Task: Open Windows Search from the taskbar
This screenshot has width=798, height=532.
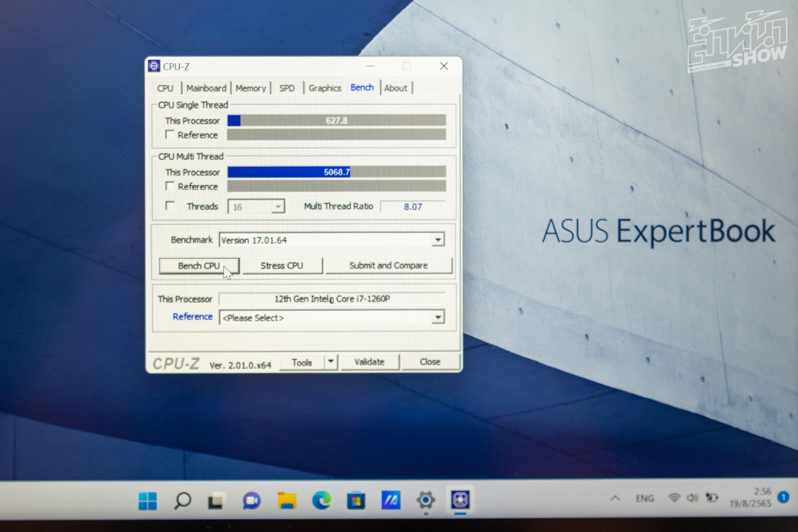Action: click(x=182, y=501)
